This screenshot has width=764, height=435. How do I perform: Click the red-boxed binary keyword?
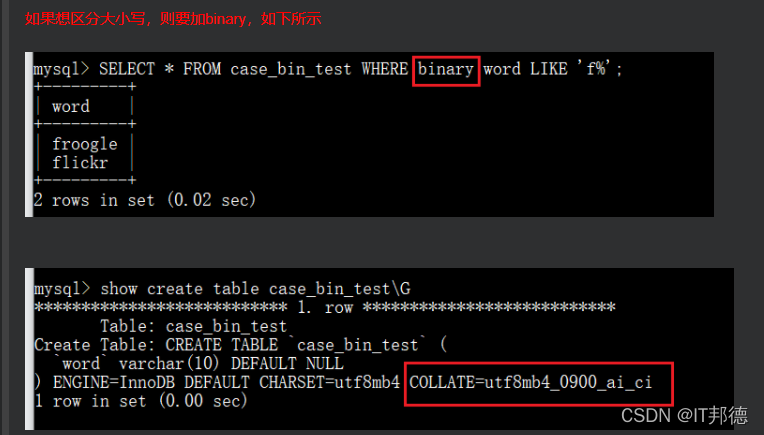coord(446,71)
